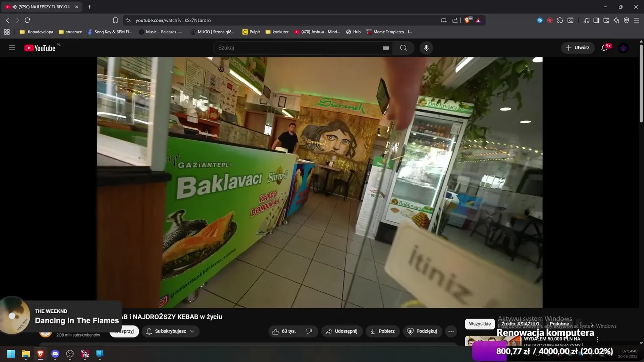This screenshot has width=644, height=362.
Task: Click the red record extension icon
Action: (550, 20)
